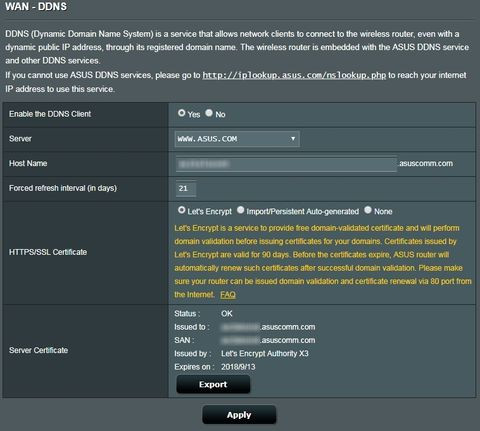Open the Server dropdown showing WWW.ASUS.COM
480x431 pixels.
[237, 139]
